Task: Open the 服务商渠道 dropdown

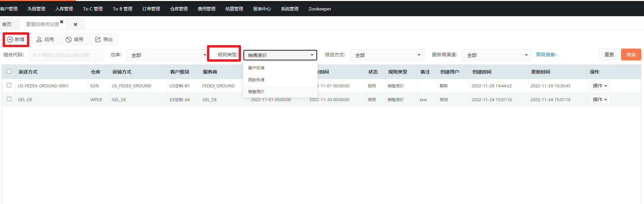Action: pos(497,55)
